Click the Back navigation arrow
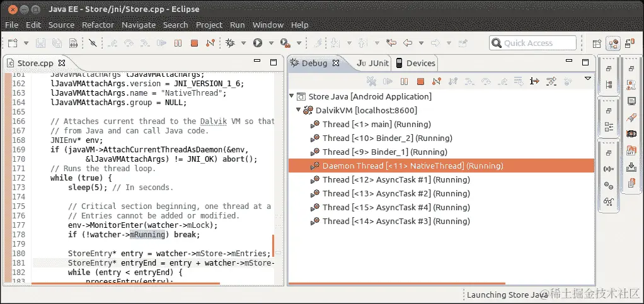The image size is (644, 304). tap(408, 43)
